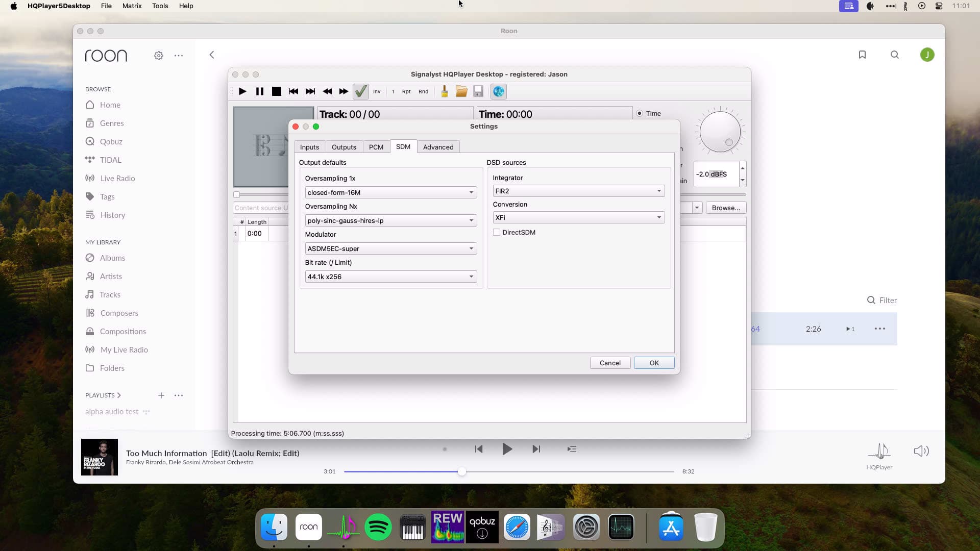Toggle the Inv phase inversion button
Viewport: 980px width, 551px height.
(x=377, y=92)
